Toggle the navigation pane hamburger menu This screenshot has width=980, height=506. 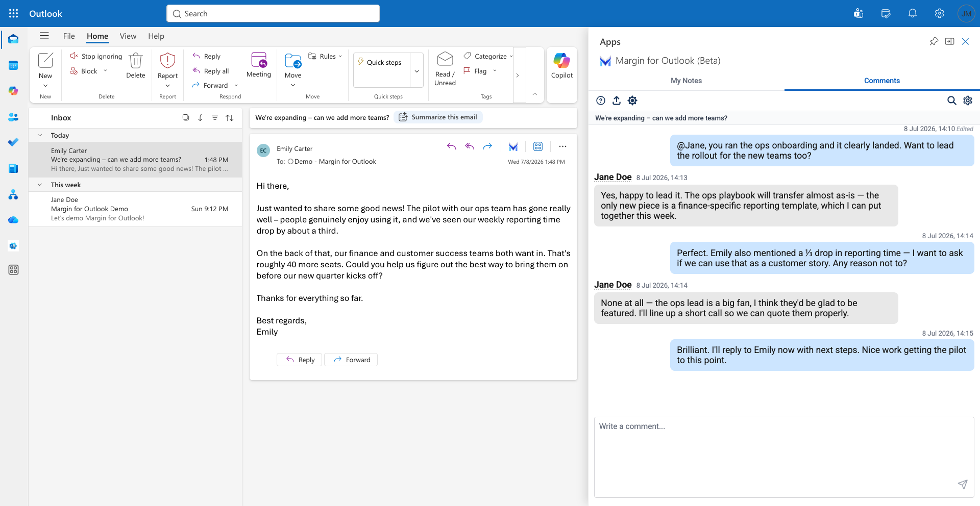44,36
